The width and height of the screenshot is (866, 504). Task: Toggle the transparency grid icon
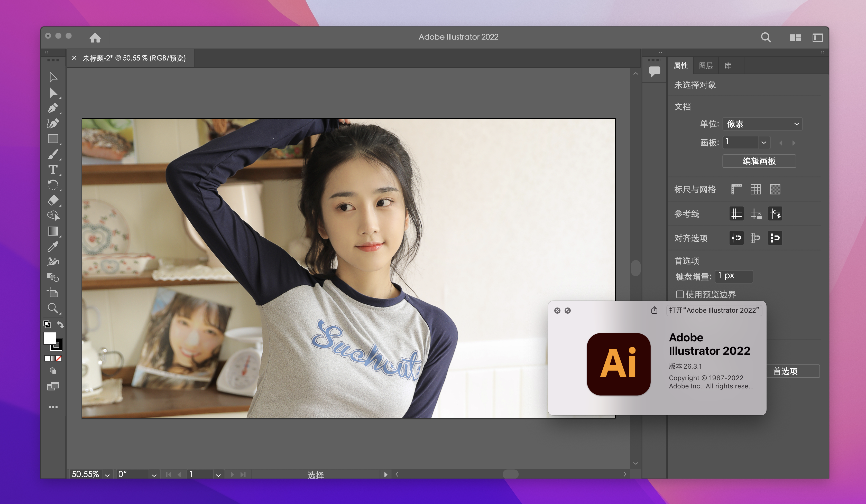coord(775,189)
